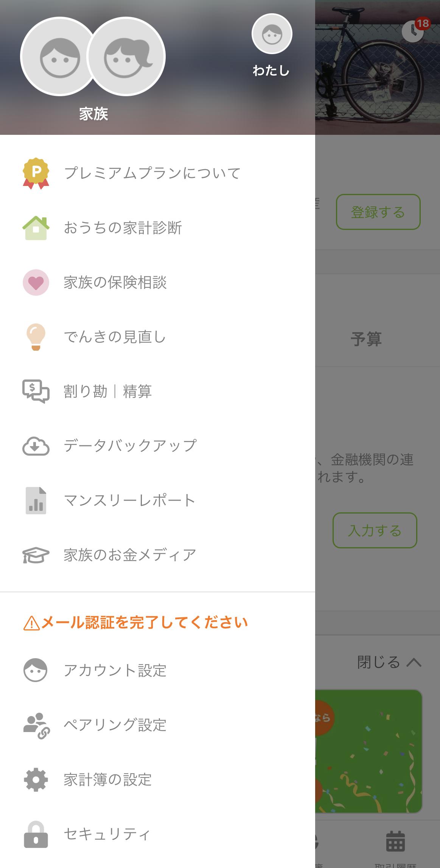
Task: Open the monthly report chart icon
Action: tap(36, 500)
